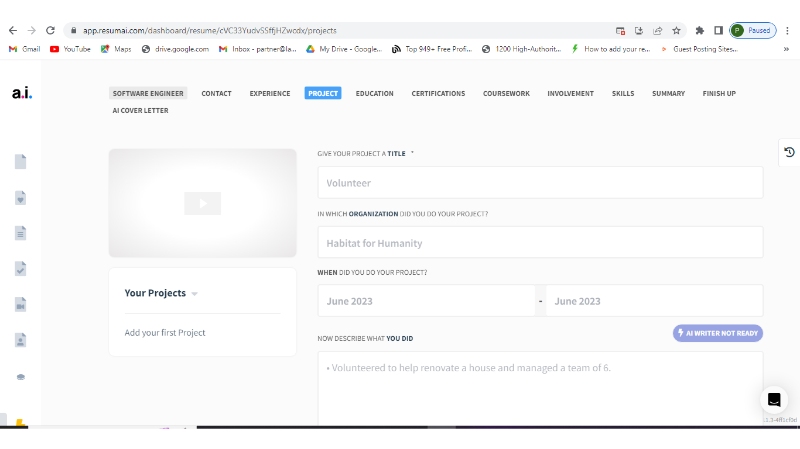Switch to the Education tab
This screenshot has width=800, height=449.
coord(374,94)
